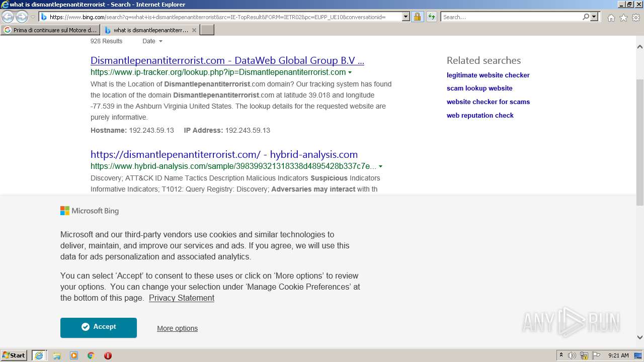Click the '928 Results' count text
This screenshot has height=362, width=644.
pyautogui.click(x=106, y=41)
